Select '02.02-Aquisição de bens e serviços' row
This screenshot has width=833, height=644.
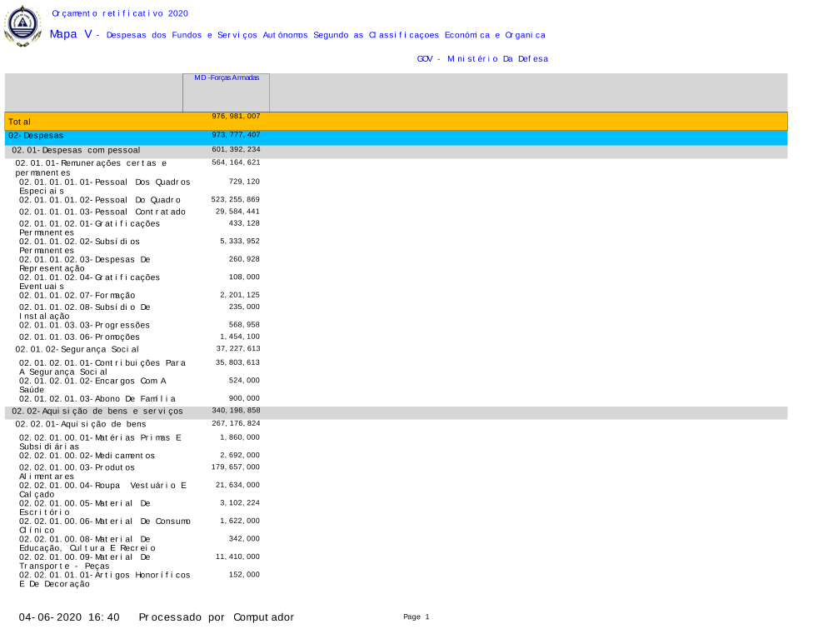tap(97, 412)
